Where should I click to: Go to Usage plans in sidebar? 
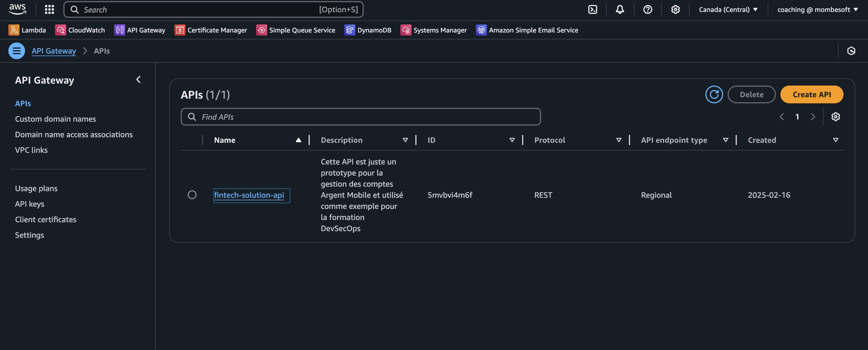36,188
